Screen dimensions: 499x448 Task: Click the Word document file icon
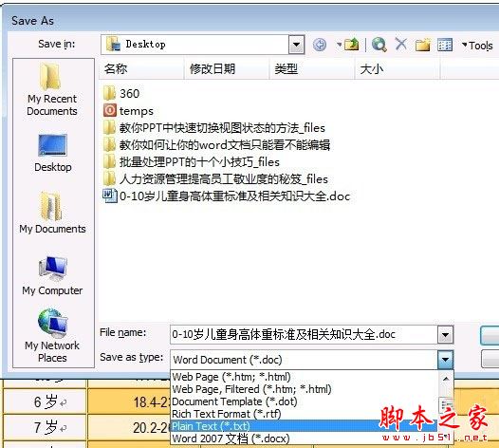[110, 196]
